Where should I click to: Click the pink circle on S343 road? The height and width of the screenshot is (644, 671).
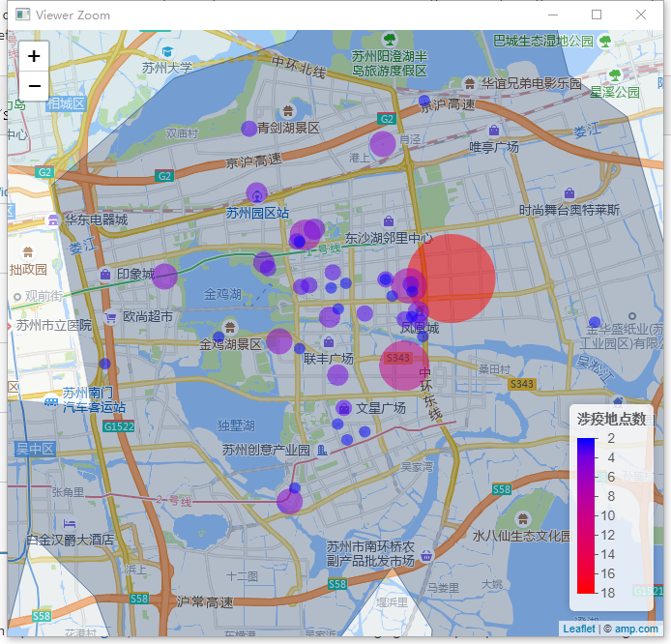(404, 365)
